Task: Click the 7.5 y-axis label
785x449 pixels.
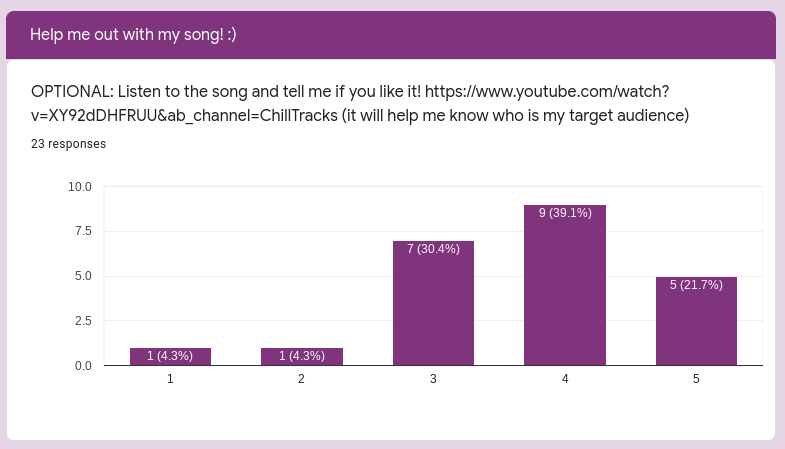Action: click(83, 231)
